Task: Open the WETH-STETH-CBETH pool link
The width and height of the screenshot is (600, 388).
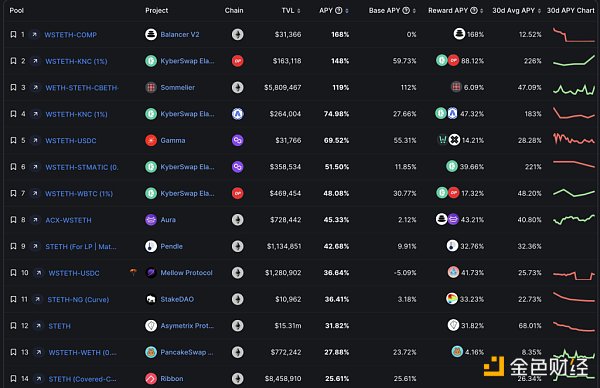Action: point(82,88)
